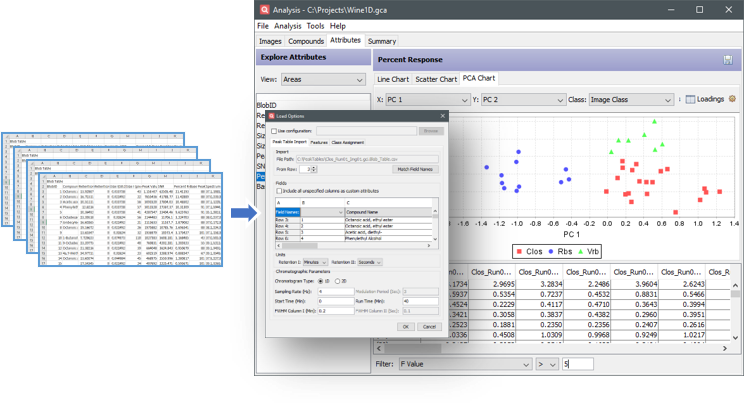Screen dimensions: 744x403
Task: Click the Compound Name field header cell
Action: coord(388,212)
